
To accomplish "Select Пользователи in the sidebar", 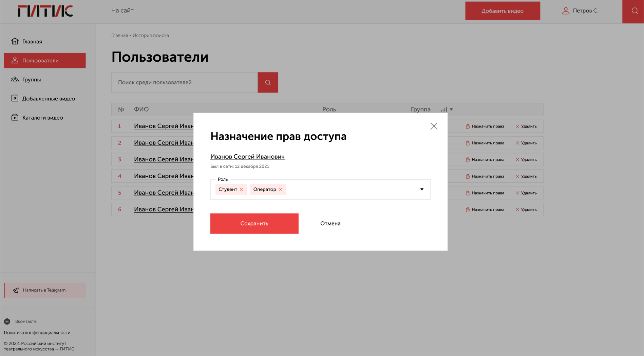I will click(x=45, y=60).
